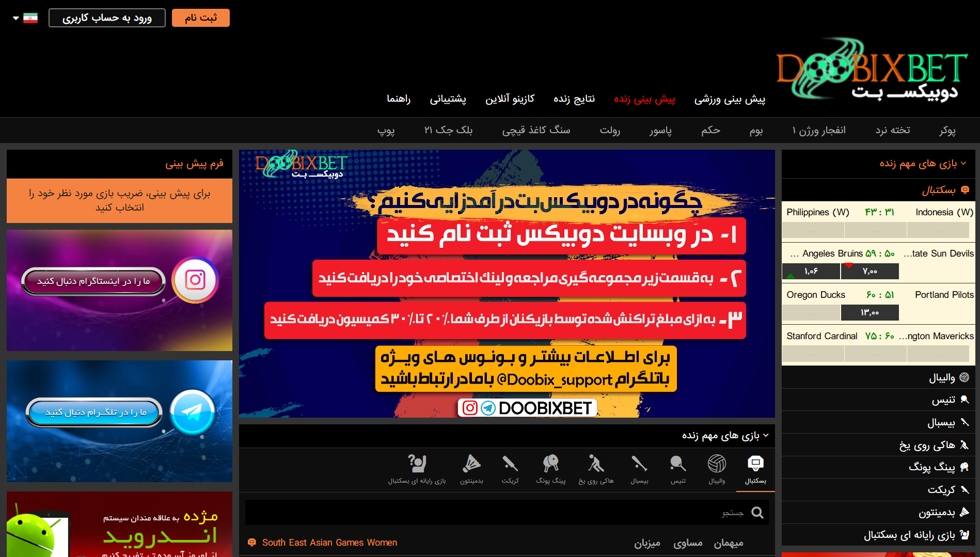Click the DoobixBet logo in header

click(x=872, y=69)
